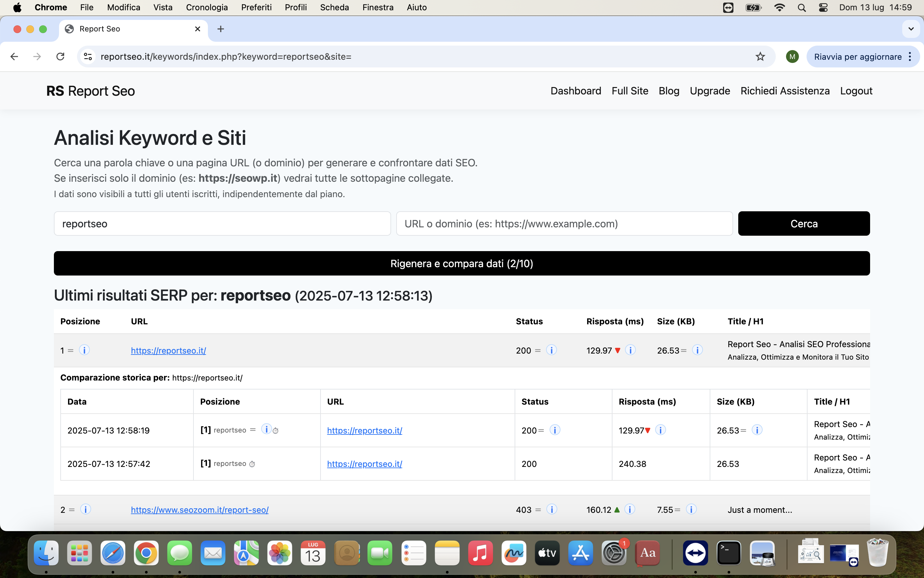Click stopwatch icon in 12:57:42 history row
The height and width of the screenshot is (578, 924).
coord(252,464)
